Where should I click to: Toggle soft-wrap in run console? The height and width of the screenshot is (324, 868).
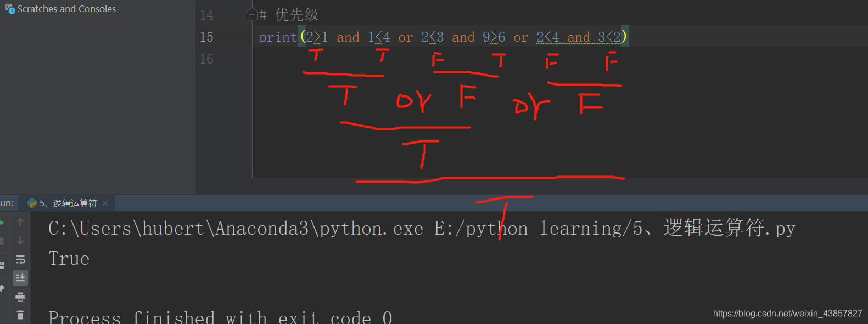[20, 259]
